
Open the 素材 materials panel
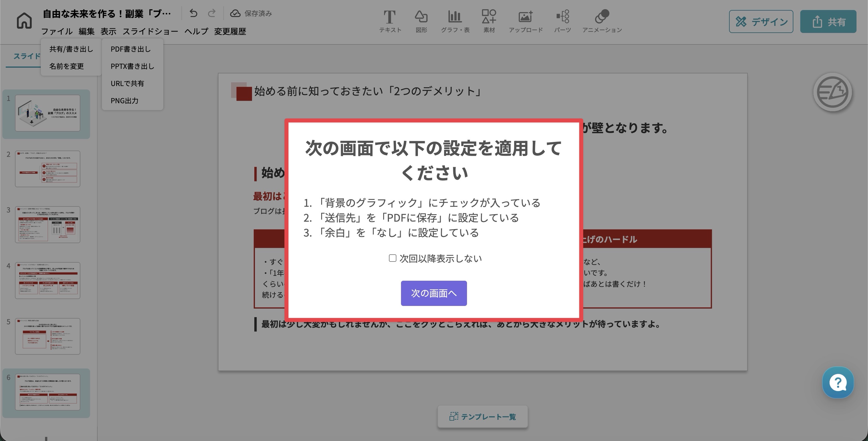pos(489,22)
